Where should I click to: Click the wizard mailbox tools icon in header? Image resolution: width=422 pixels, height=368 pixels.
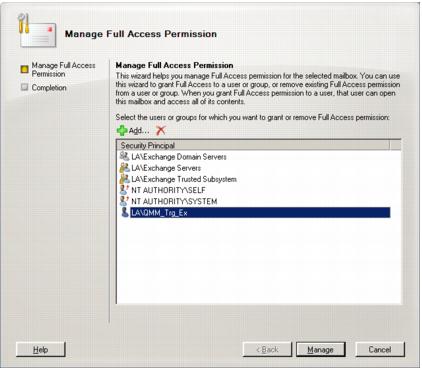tap(37, 31)
